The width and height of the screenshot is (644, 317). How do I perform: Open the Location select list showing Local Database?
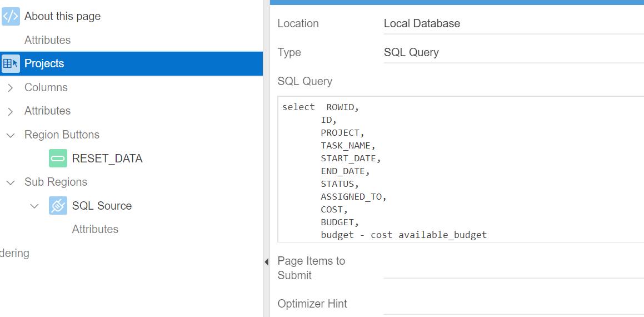tap(513, 24)
